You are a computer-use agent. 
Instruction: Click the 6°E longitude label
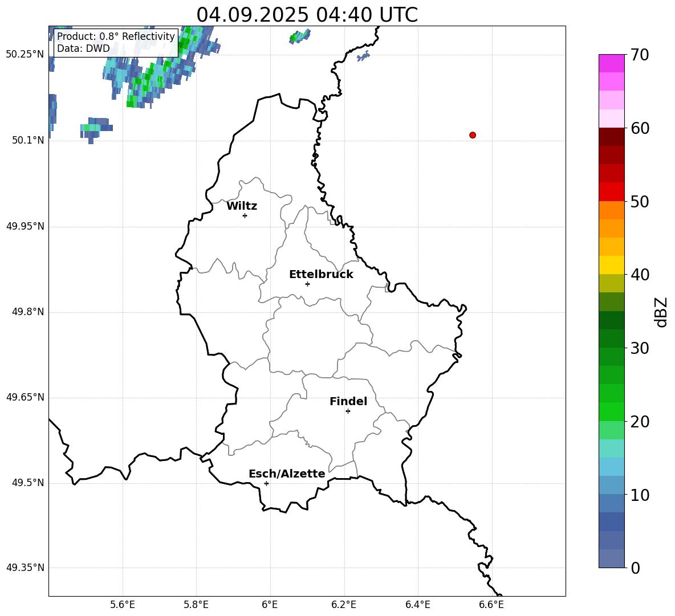pos(270,605)
